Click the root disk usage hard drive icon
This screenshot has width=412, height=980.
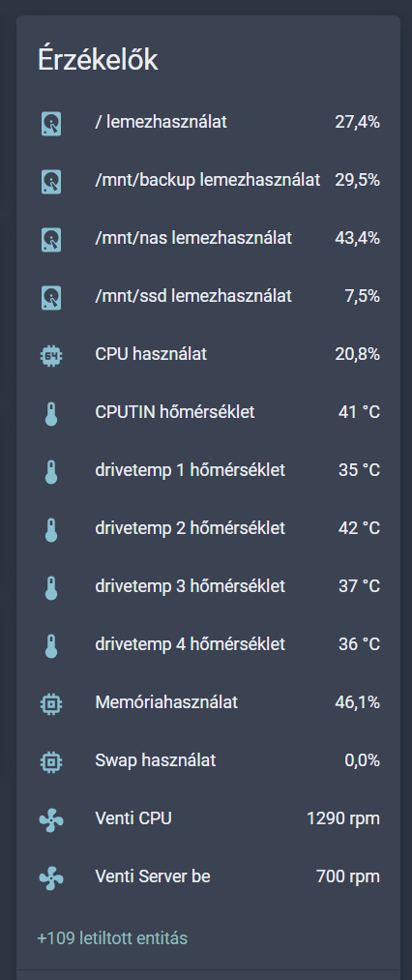[51, 123]
